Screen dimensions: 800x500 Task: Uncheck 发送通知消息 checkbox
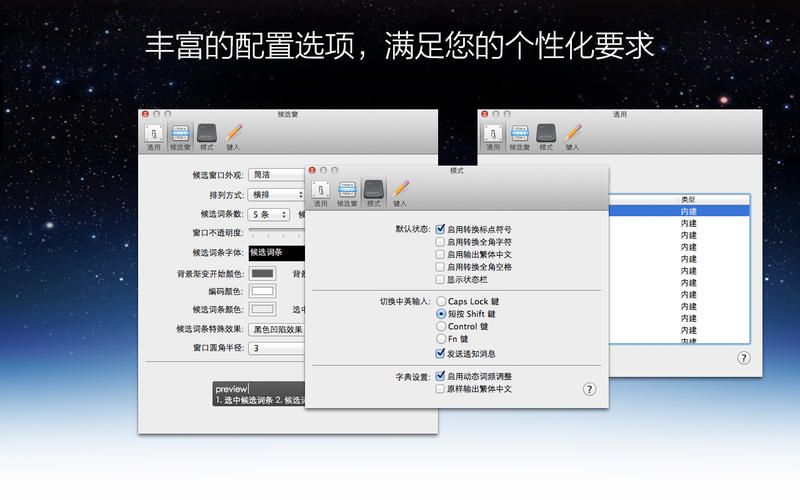tap(441, 353)
